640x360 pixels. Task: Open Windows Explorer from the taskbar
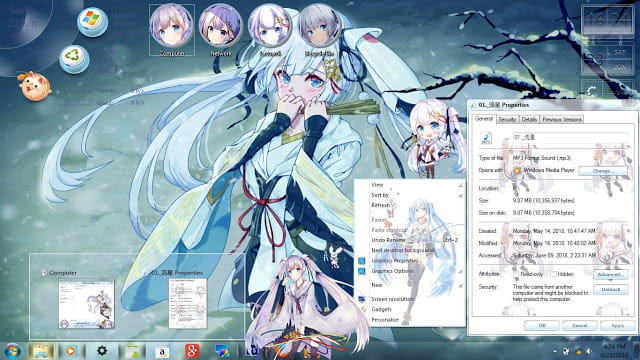41,351
